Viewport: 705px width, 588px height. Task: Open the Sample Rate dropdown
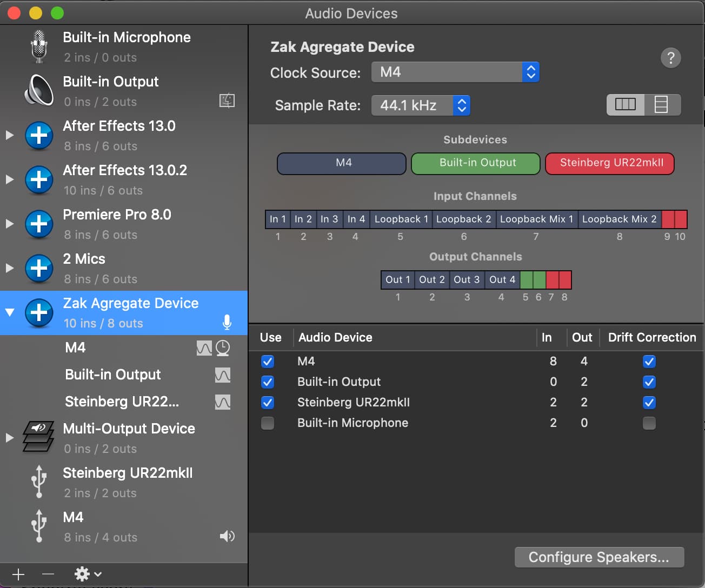(421, 105)
